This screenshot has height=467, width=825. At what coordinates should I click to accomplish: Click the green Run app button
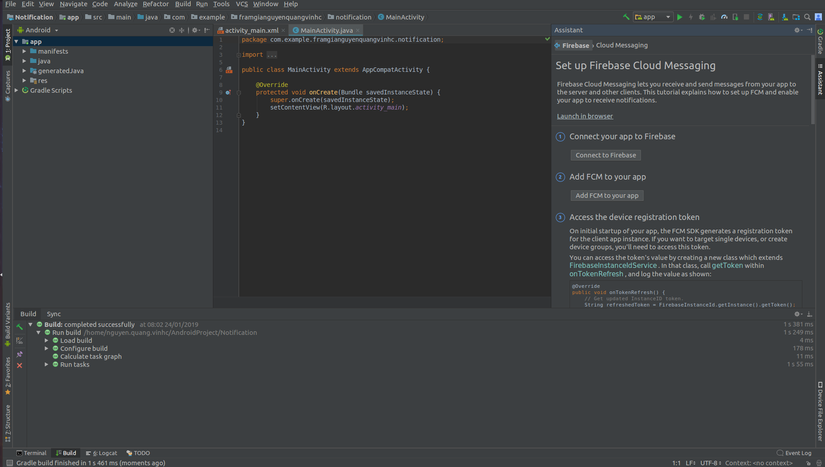click(680, 17)
